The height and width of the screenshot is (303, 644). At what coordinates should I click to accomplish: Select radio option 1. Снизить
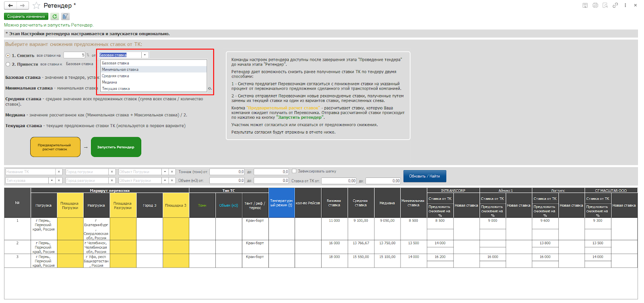tap(8, 56)
